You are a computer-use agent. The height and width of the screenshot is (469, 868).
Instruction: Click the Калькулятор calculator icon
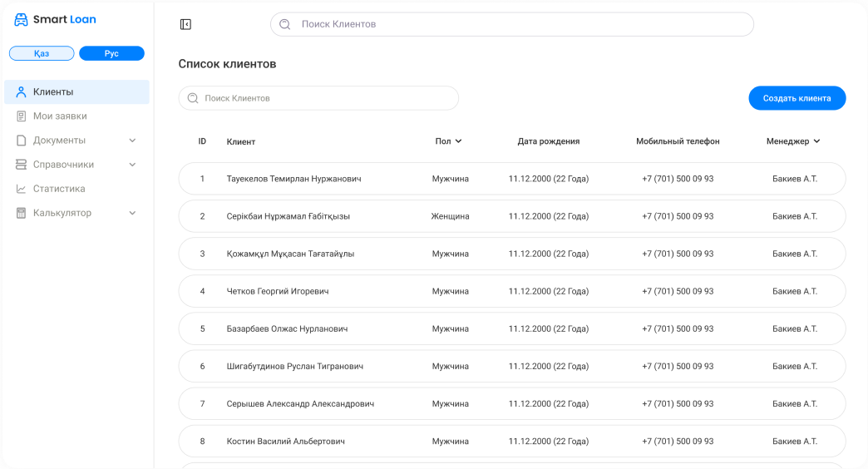pos(21,213)
